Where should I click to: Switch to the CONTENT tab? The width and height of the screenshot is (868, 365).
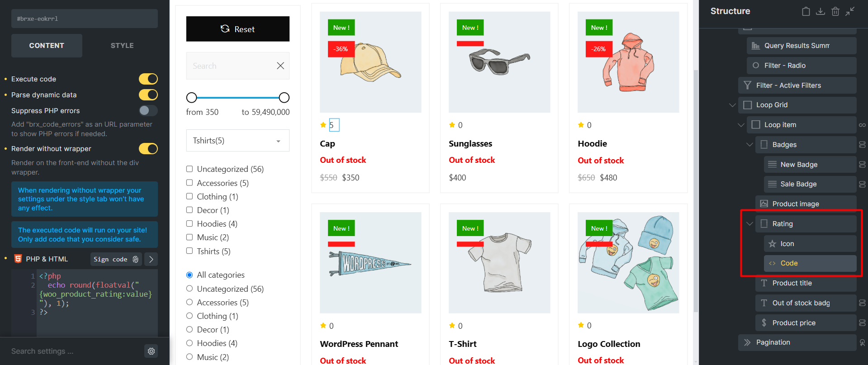coord(47,46)
